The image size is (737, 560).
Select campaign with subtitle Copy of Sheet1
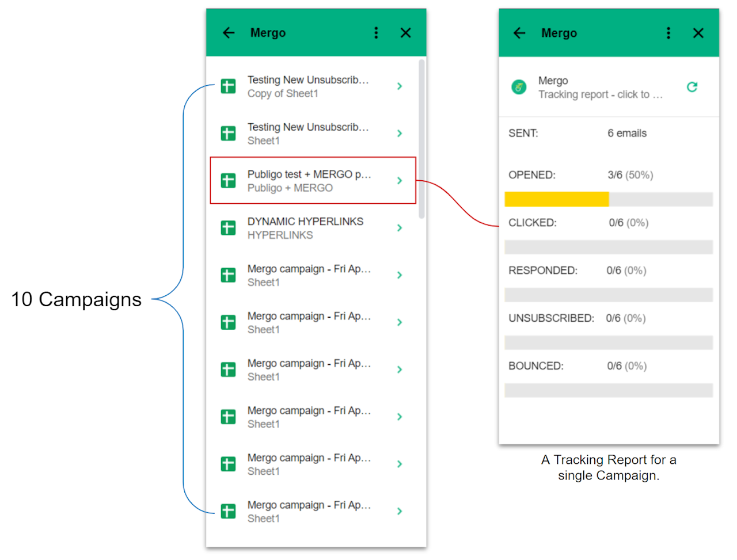[313, 86]
